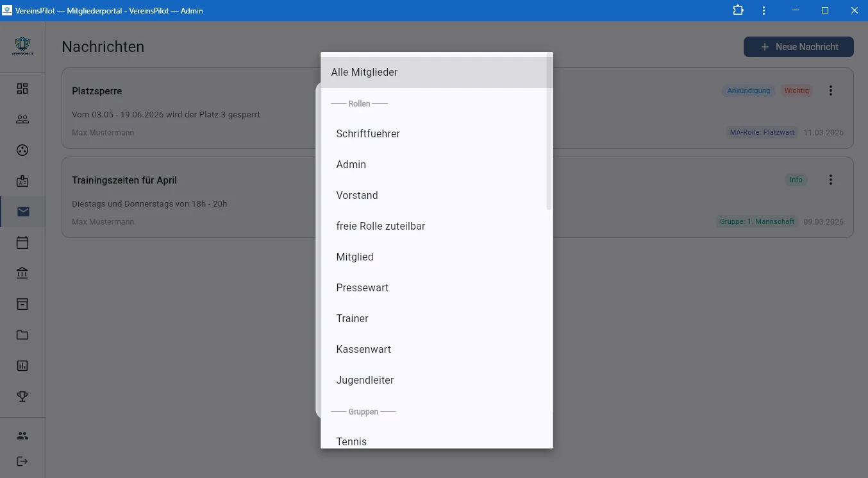Open the browser extensions puzzle icon
The width and height of the screenshot is (868, 478).
(x=737, y=10)
